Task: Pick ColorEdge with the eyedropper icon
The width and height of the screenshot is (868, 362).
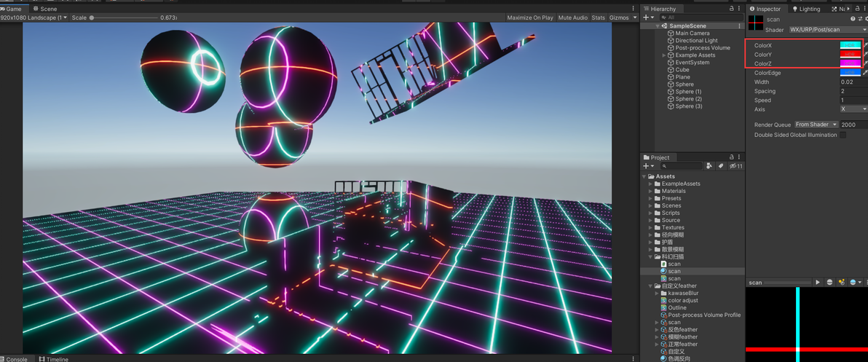Action: pos(865,73)
